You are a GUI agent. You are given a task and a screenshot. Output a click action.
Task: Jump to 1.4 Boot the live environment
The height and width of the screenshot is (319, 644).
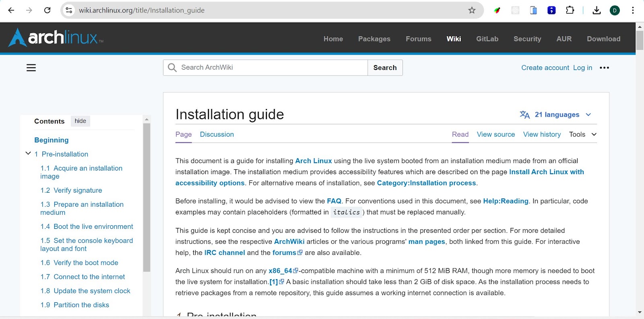coord(87,226)
